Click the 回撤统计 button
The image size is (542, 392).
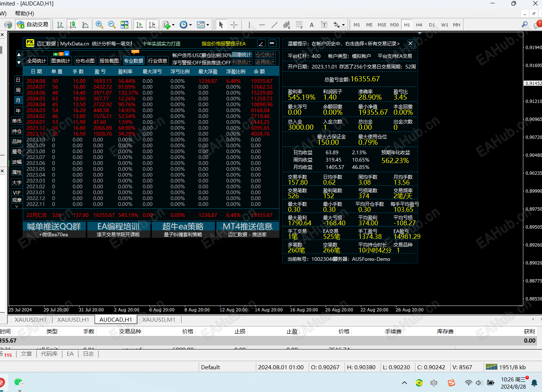tap(242, 55)
